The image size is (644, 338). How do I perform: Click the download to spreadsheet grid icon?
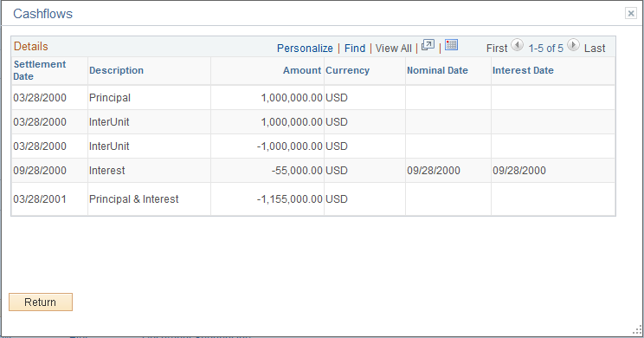click(x=451, y=45)
